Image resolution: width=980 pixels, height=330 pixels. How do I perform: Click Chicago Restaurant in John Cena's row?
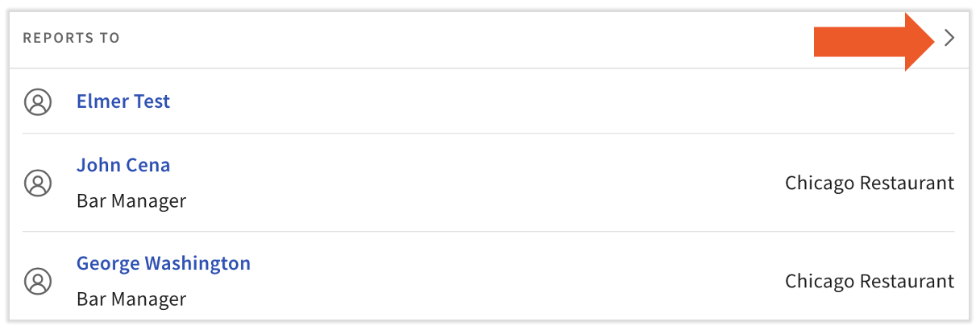870,184
